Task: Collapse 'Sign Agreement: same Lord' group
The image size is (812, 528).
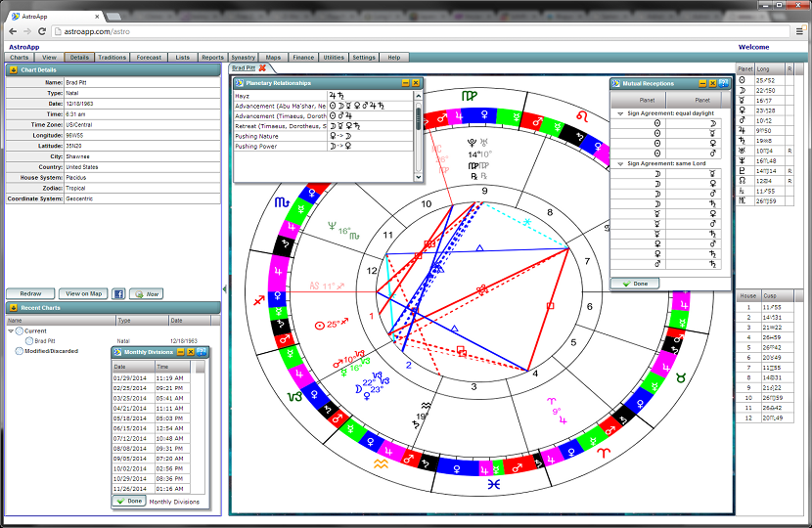Action: click(x=619, y=163)
